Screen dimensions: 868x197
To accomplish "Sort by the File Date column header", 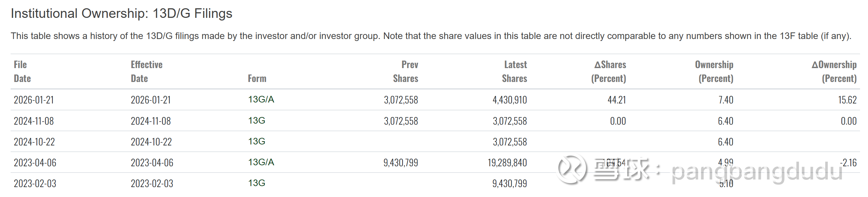I will pyautogui.click(x=22, y=71).
